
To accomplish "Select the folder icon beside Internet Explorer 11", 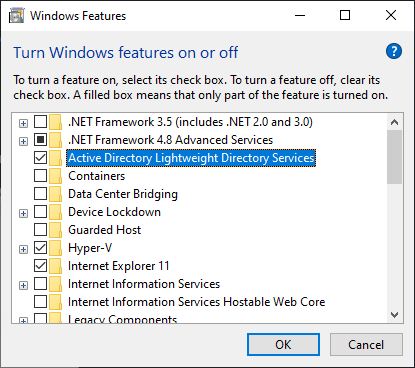I will click(x=55, y=266).
